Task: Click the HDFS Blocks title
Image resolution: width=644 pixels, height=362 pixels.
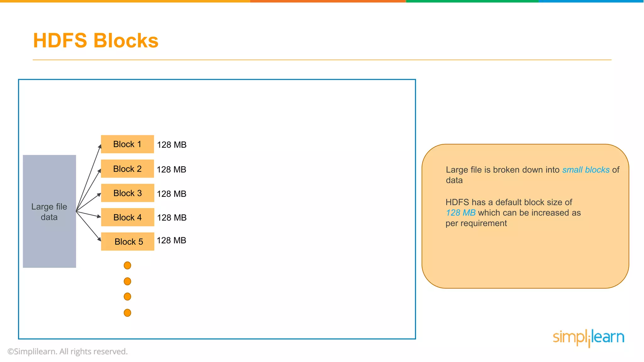Action: (96, 41)
